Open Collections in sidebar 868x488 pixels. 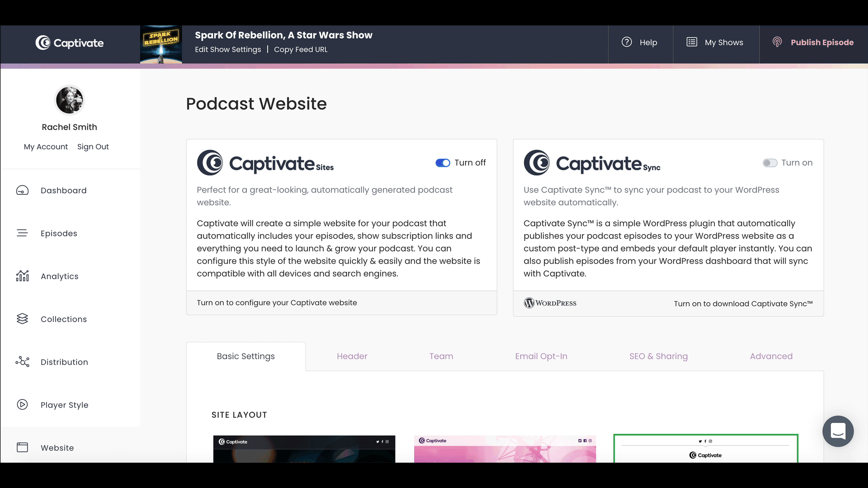click(x=64, y=319)
